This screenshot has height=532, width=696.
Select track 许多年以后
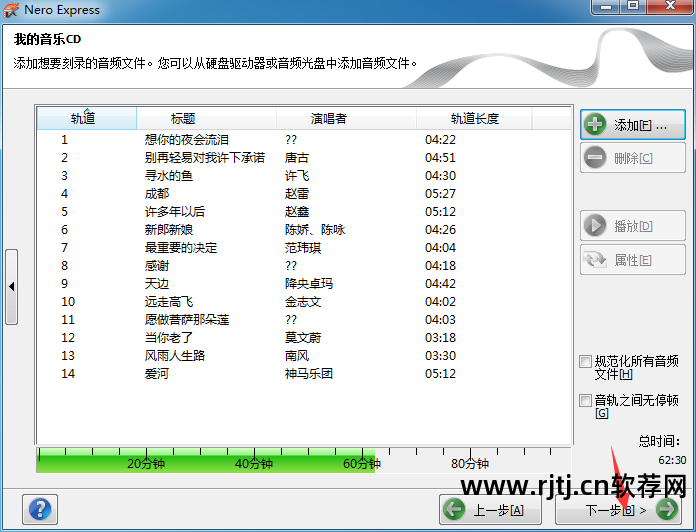(x=175, y=212)
